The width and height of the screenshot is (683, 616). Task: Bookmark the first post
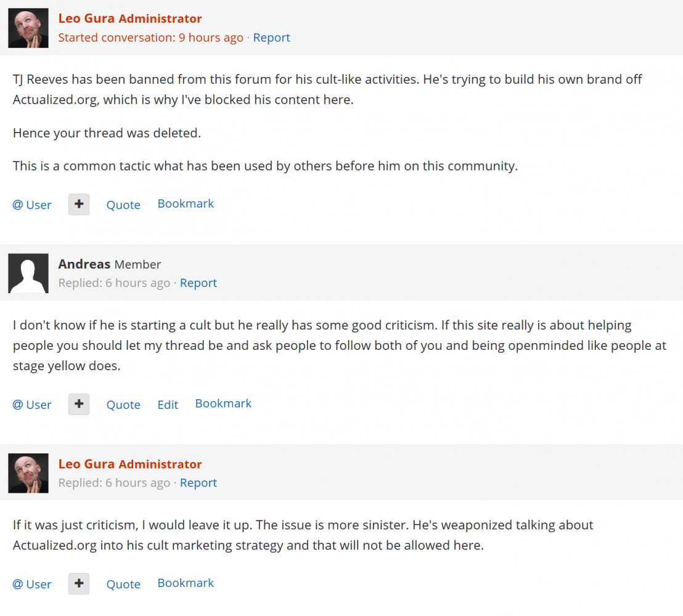[186, 204]
